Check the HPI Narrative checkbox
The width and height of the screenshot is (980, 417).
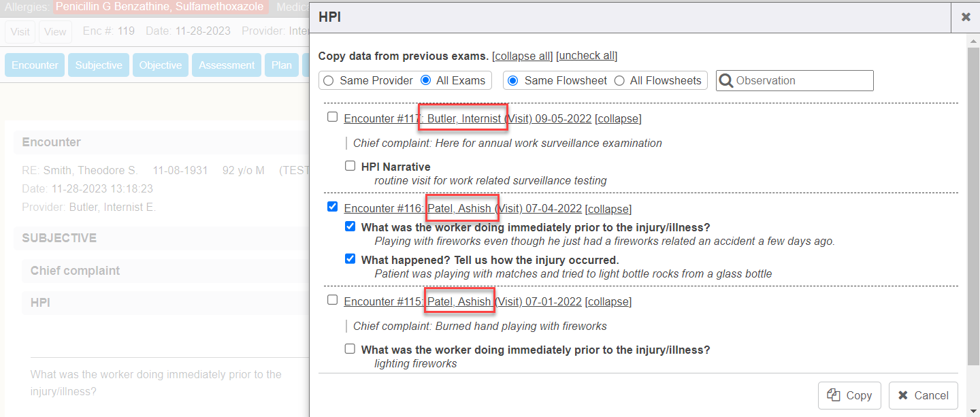(x=350, y=165)
